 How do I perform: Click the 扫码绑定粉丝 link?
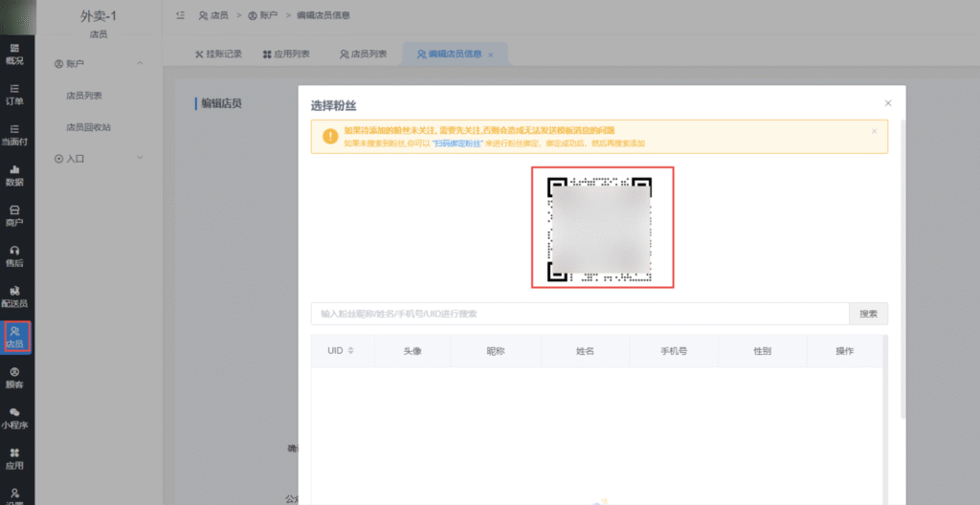tap(458, 143)
